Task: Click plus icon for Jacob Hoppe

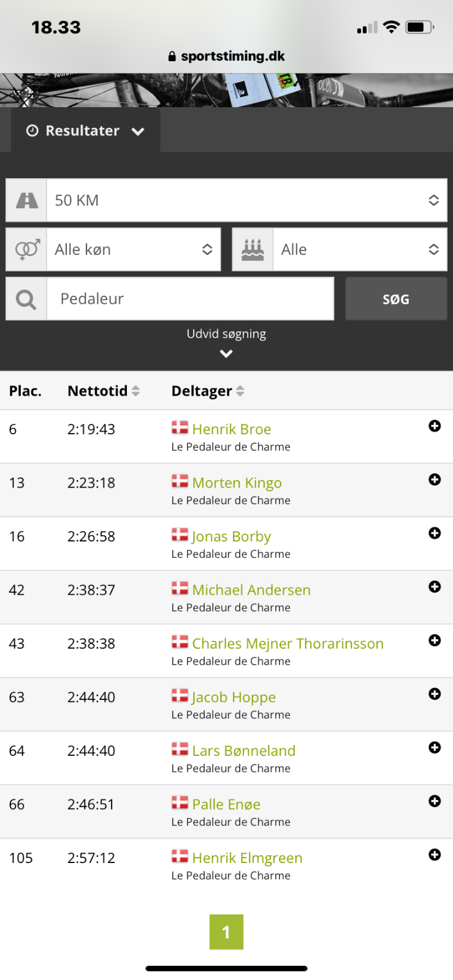Action: (435, 694)
